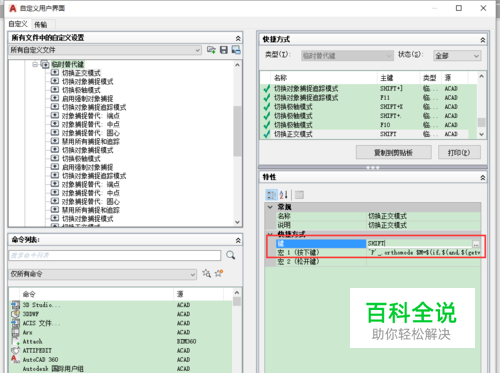Click the 宏 2 (松开键) property row
Image resolution: width=500 pixels, height=373 pixels.
(378, 262)
